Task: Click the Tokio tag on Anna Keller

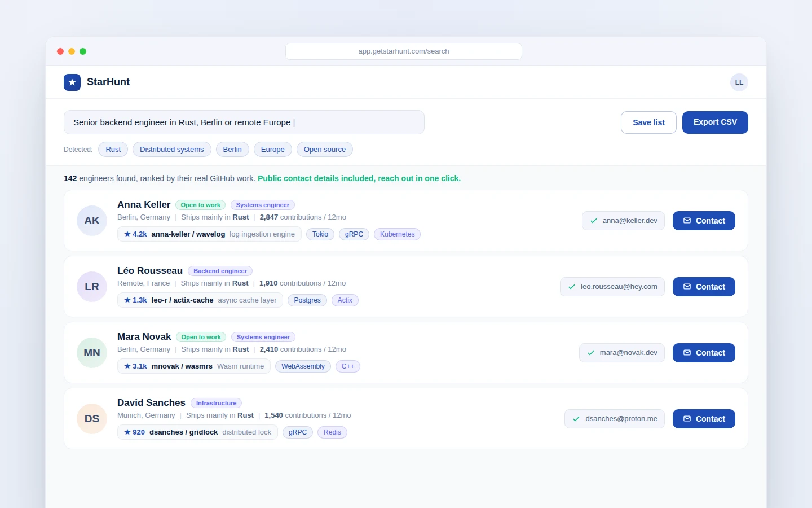Action: tap(320, 234)
